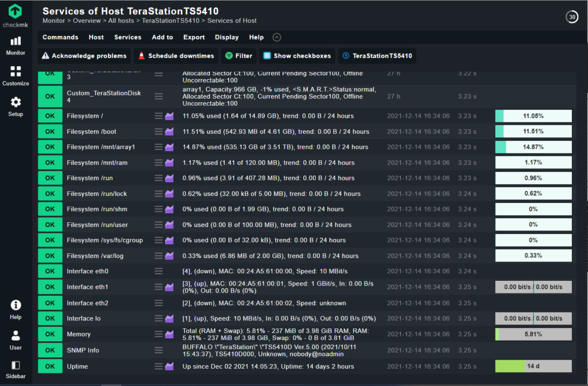Open the Monitor sidebar menu
This screenshot has width=588, height=386.
pos(16,46)
